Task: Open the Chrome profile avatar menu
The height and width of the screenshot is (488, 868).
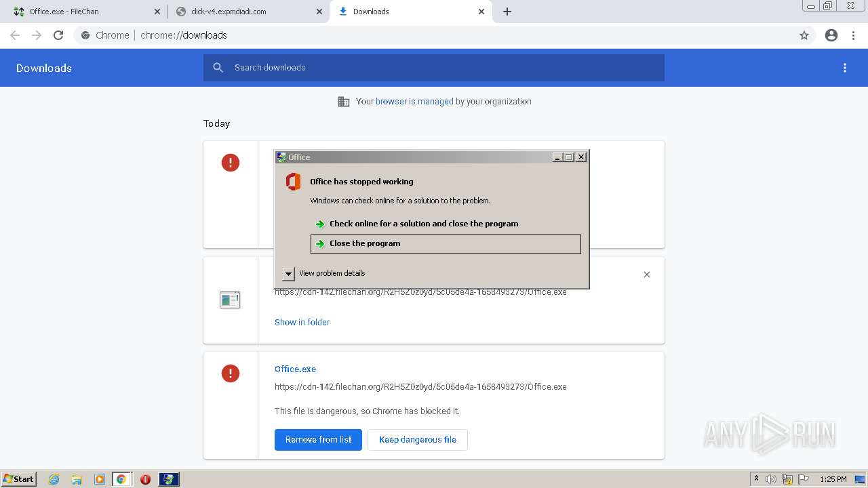Action: point(831,35)
